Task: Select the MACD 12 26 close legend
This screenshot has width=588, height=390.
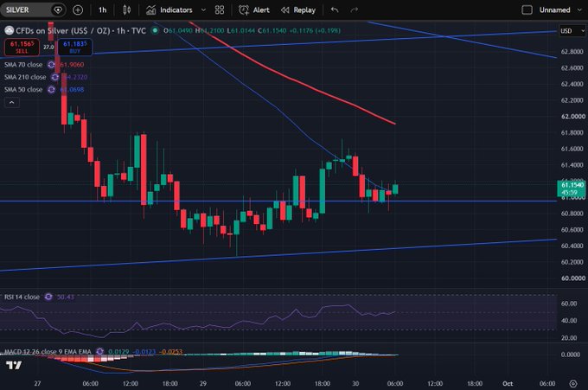Action: pyautogui.click(x=48, y=352)
